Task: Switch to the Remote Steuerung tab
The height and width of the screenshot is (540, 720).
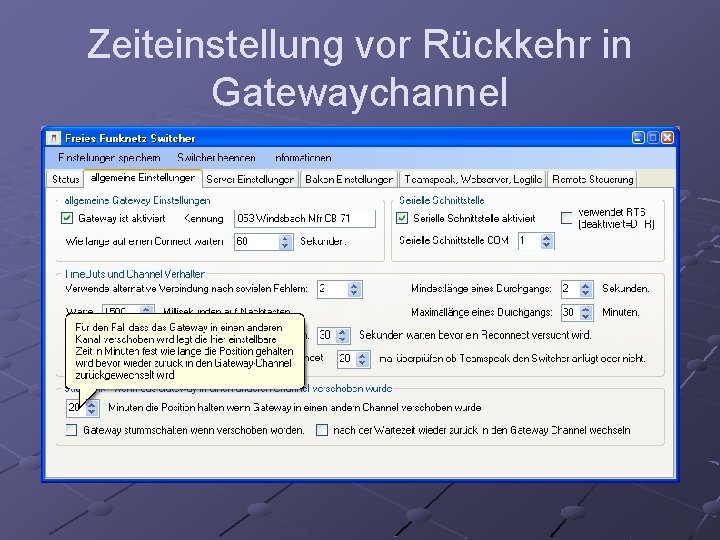Action: coord(593,179)
